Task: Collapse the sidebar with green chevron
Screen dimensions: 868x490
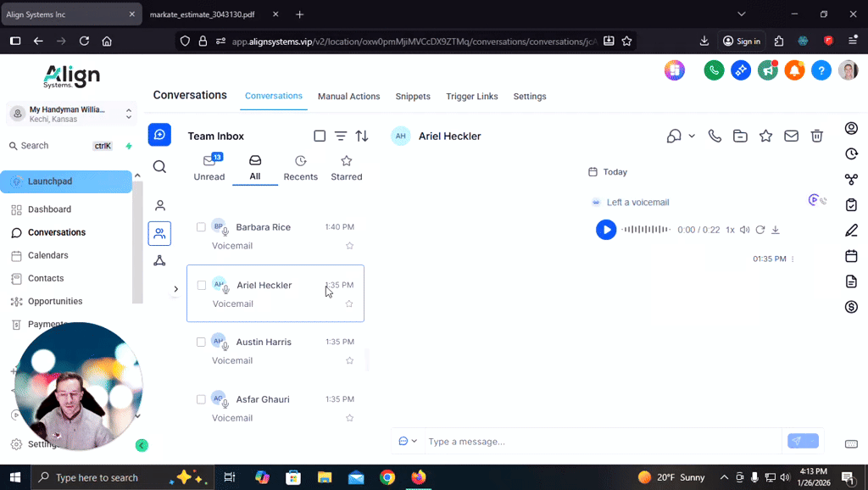Action: click(x=142, y=445)
